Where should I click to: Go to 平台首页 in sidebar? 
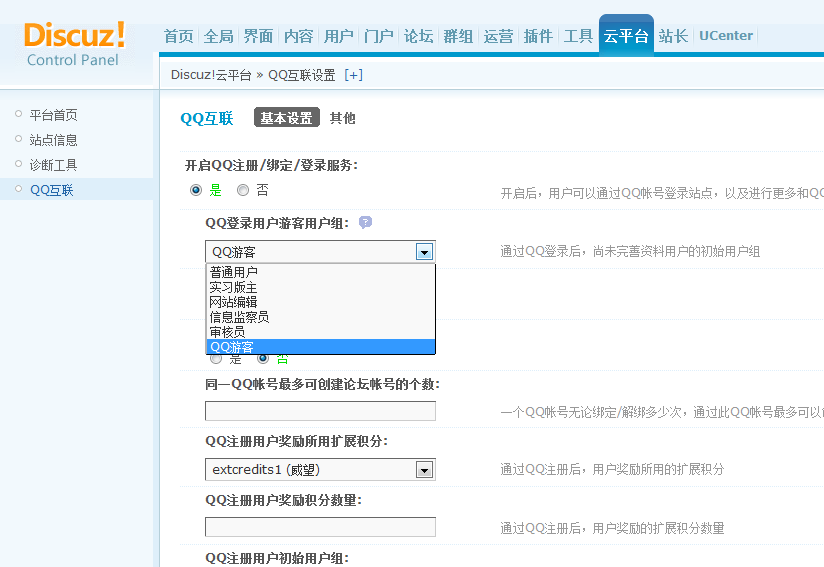click(53, 115)
